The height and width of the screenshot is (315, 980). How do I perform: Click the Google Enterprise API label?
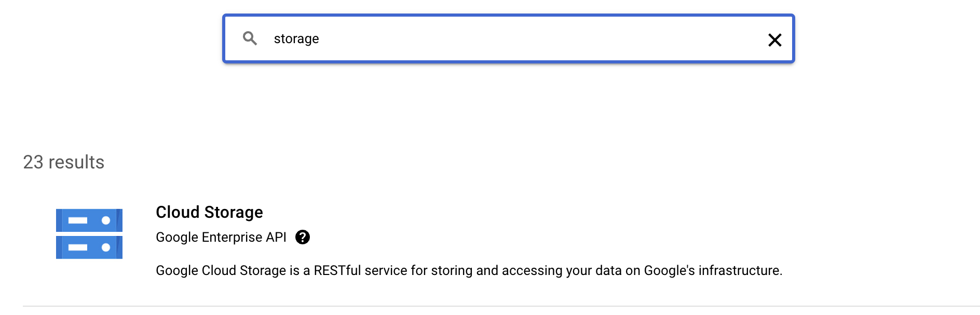click(x=221, y=237)
